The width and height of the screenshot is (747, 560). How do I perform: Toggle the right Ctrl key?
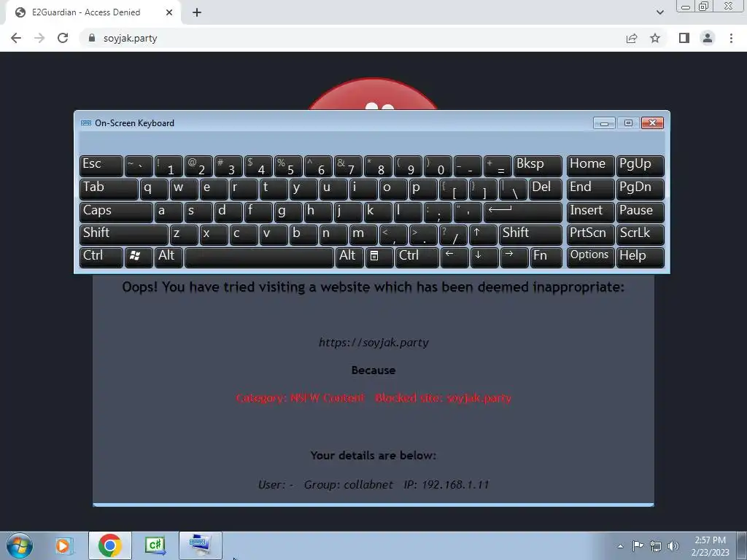click(x=417, y=257)
